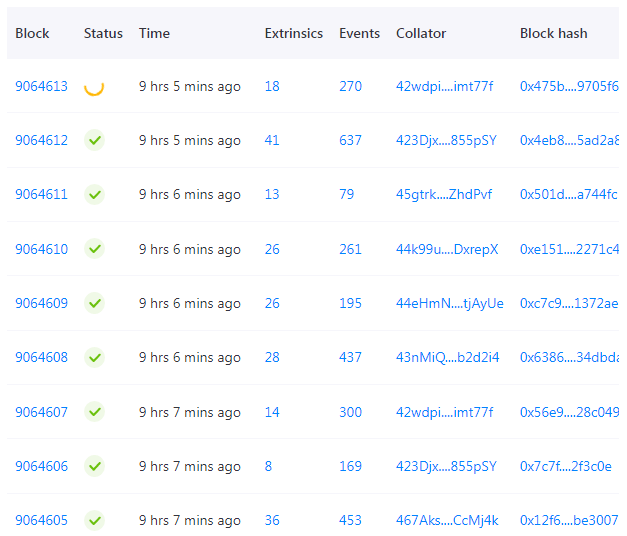Screen dimensions: 627x536
Task: Click the finalized checkmark for block 9064611
Action: tap(94, 194)
